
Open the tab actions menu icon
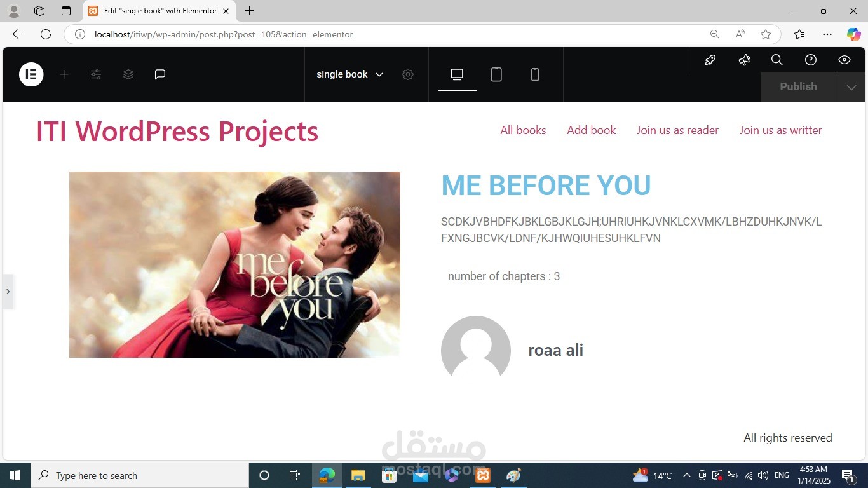[66, 11]
